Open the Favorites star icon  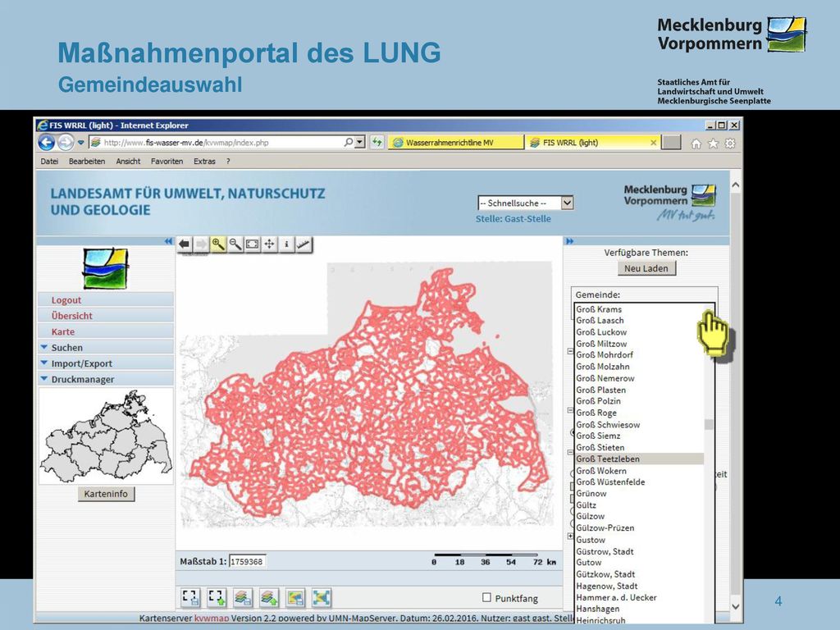pos(713,144)
